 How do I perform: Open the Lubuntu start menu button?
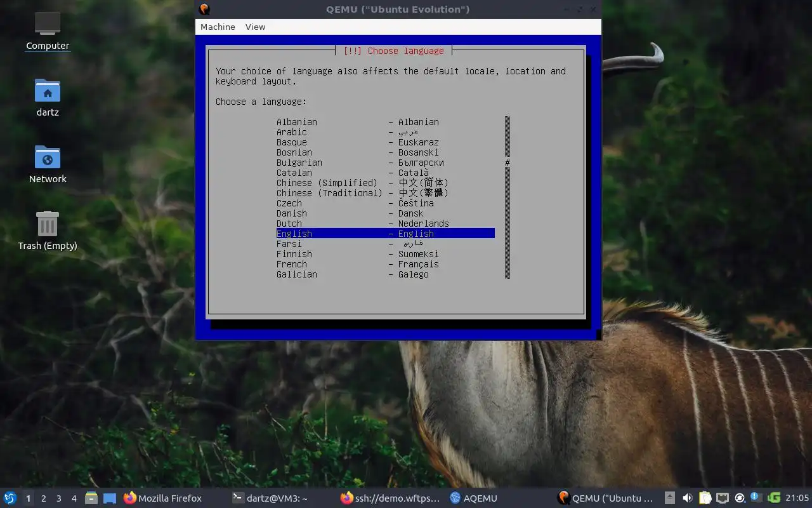coord(10,498)
